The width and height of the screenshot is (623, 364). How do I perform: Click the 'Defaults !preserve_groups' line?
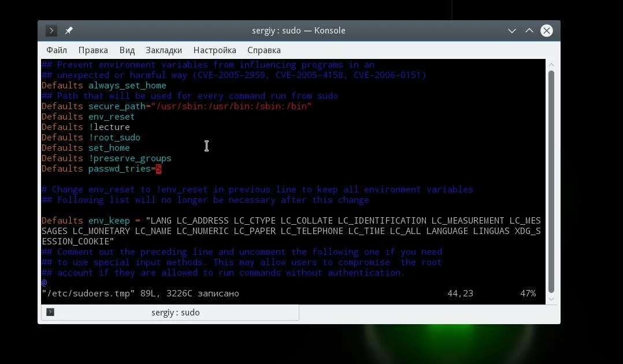106,158
